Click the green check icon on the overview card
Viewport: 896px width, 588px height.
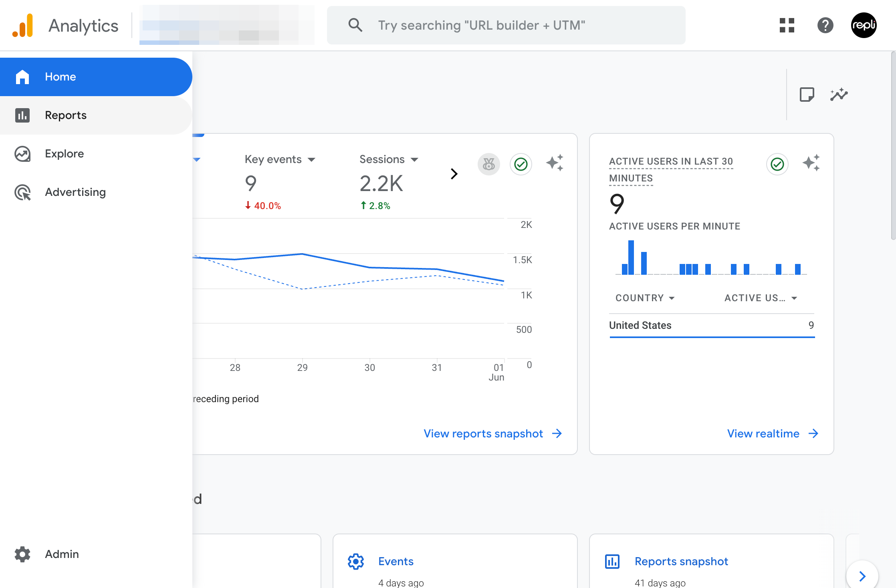(x=521, y=164)
